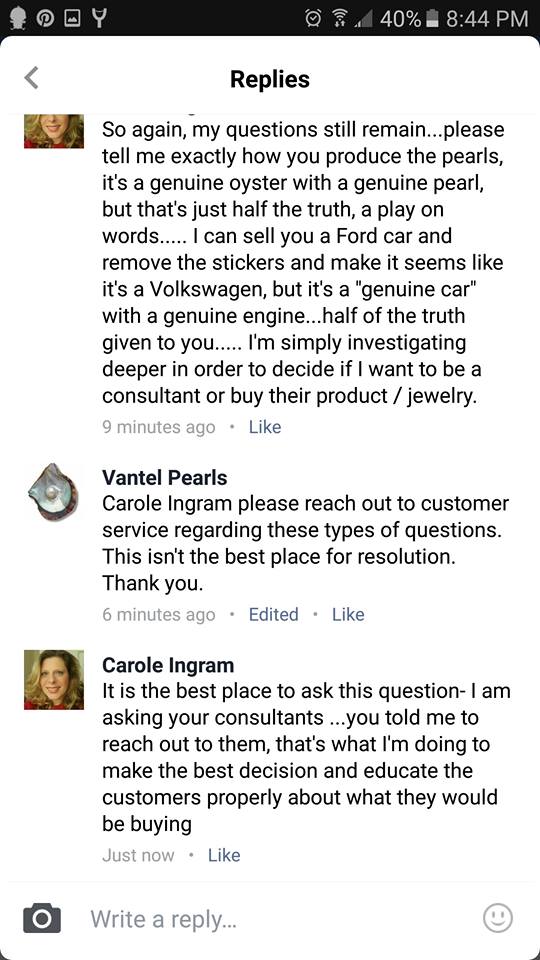Open the emoji smiley picker

point(498,918)
